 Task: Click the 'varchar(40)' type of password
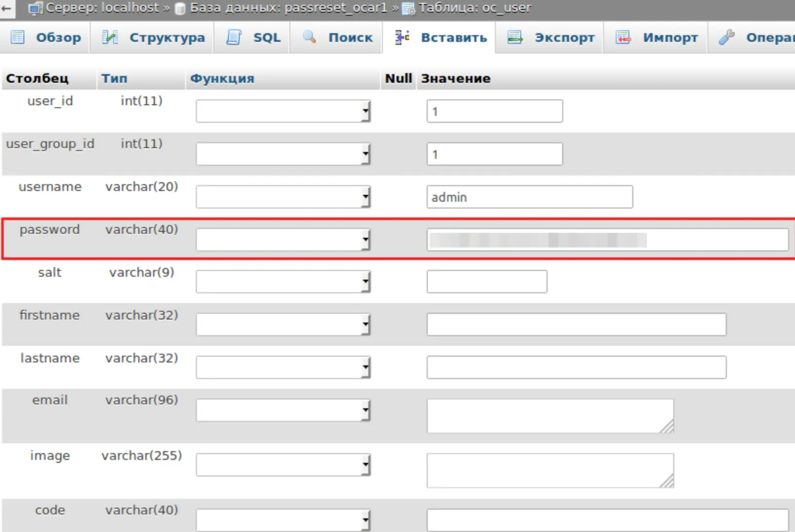pyautogui.click(x=142, y=229)
